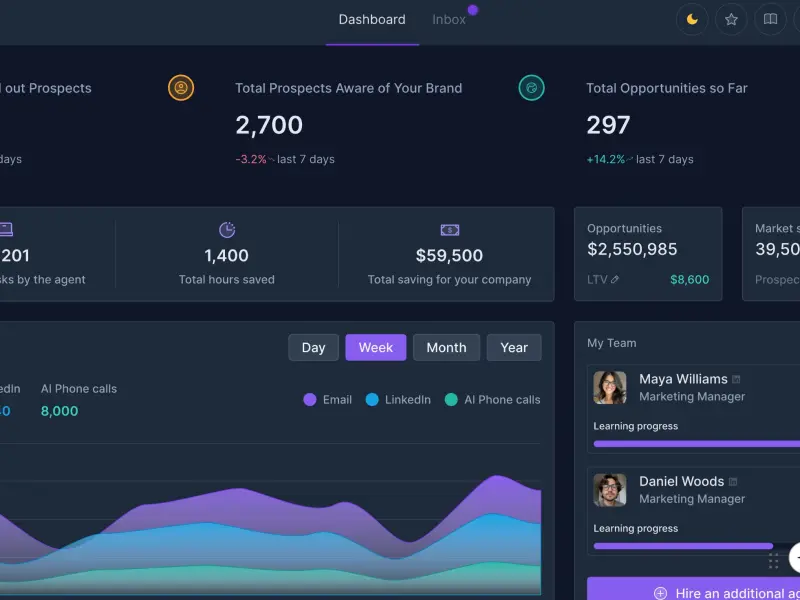Viewport: 800px width, 600px height.
Task: Click the star favorites icon
Action: pyautogui.click(x=731, y=19)
